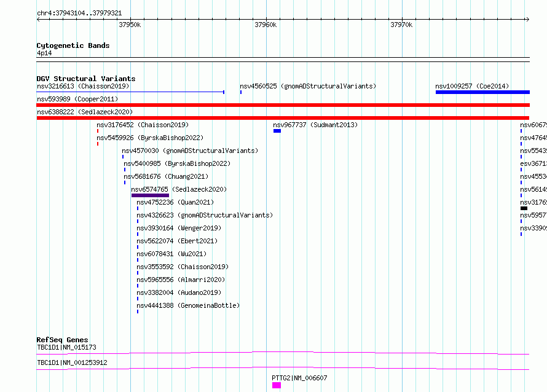Click the RefSeq Genes track title

[x=62, y=340]
